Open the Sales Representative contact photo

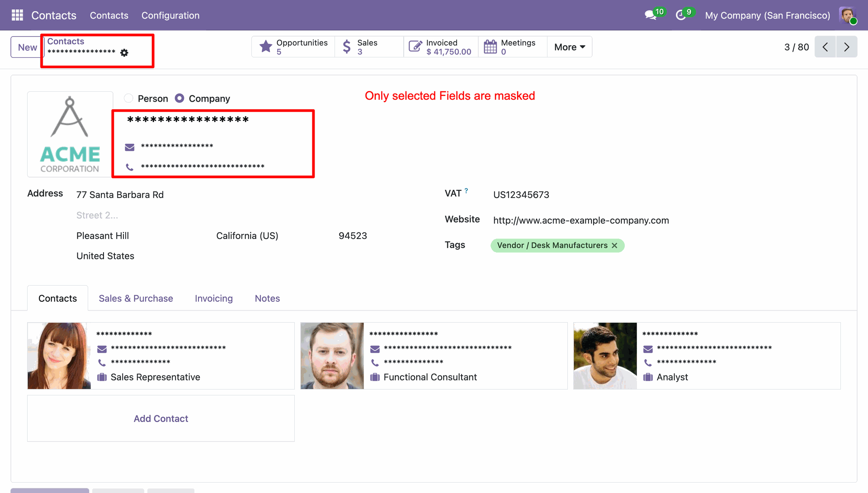pos(59,356)
